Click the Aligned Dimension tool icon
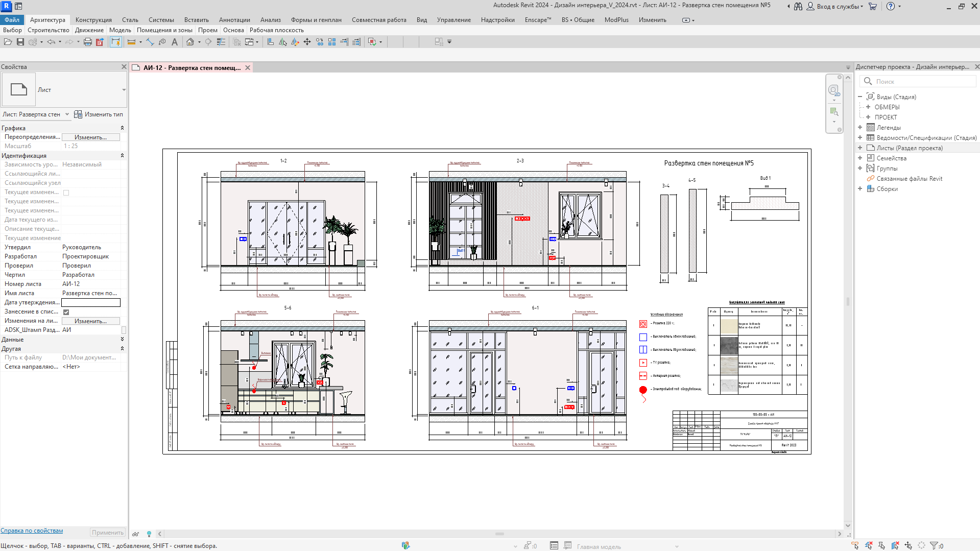This screenshot has width=980, height=551. pos(150,42)
